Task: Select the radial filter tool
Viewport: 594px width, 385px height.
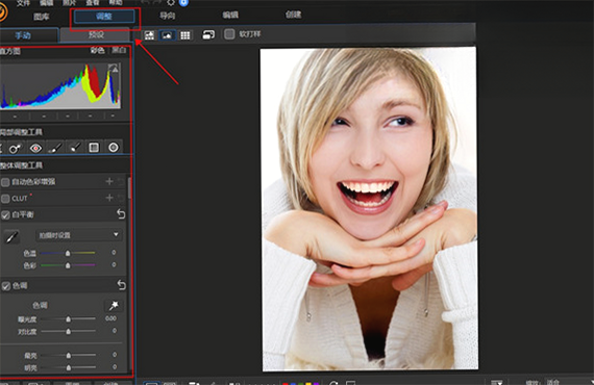Action: pos(113,148)
